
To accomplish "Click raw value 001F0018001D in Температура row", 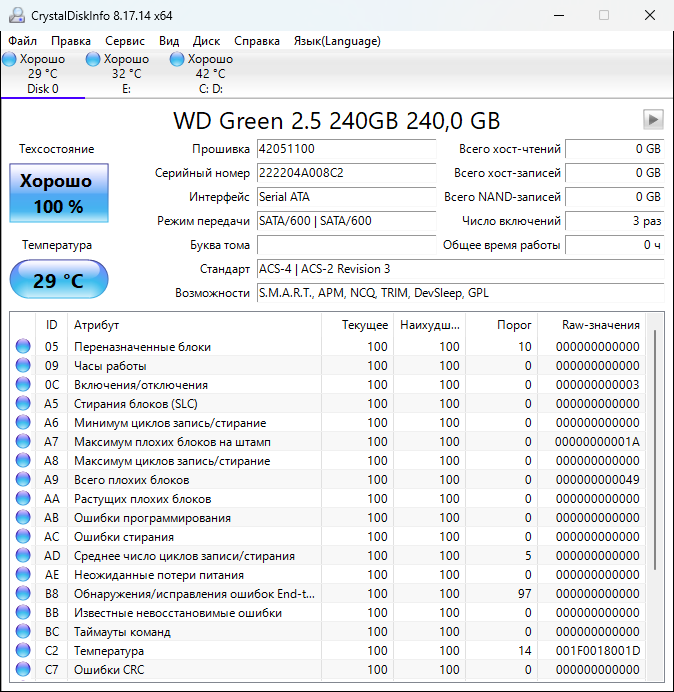I will pos(598,650).
